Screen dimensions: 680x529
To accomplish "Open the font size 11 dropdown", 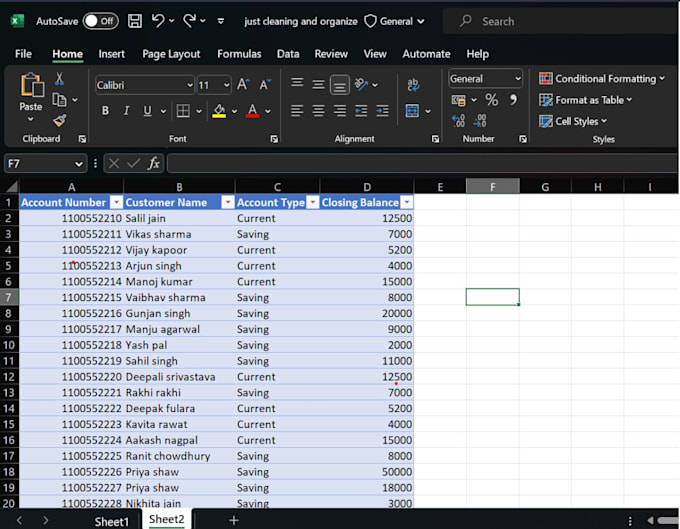I will (x=226, y=85).
